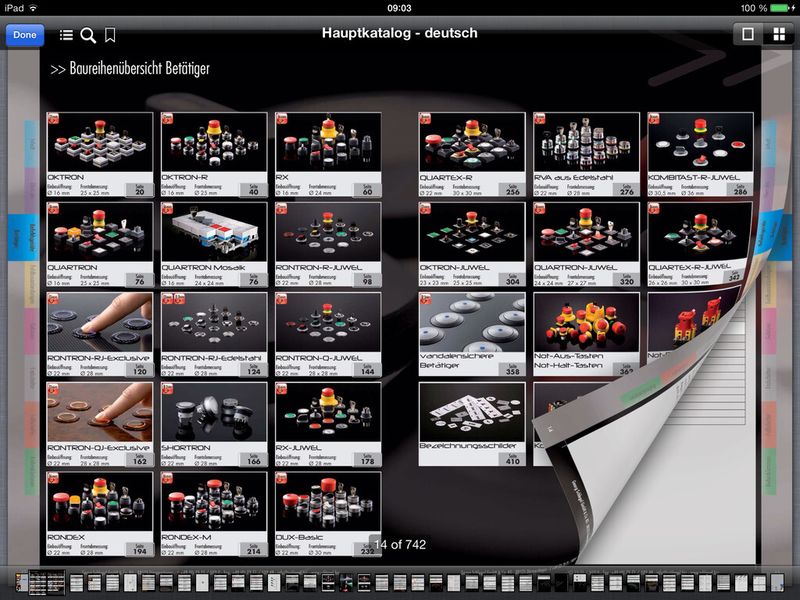This screenshot has height=600, width=800.
Task: Open the search magnifier icon
Action: 88,35
